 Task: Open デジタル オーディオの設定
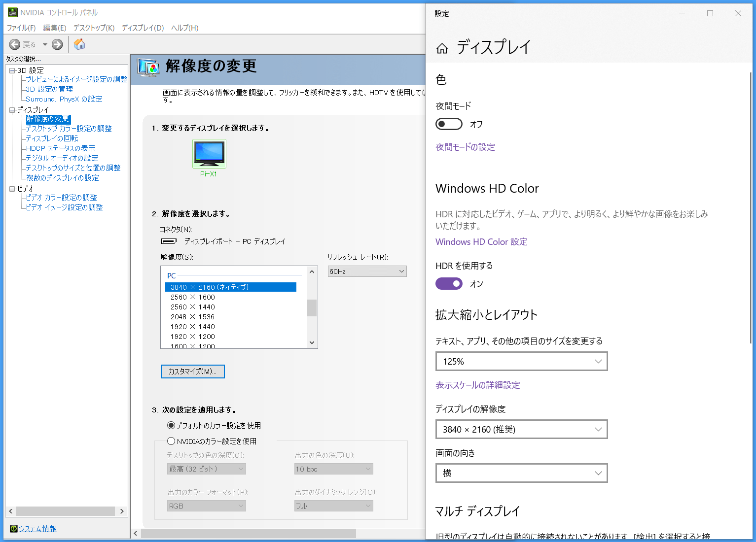(62, 158)
